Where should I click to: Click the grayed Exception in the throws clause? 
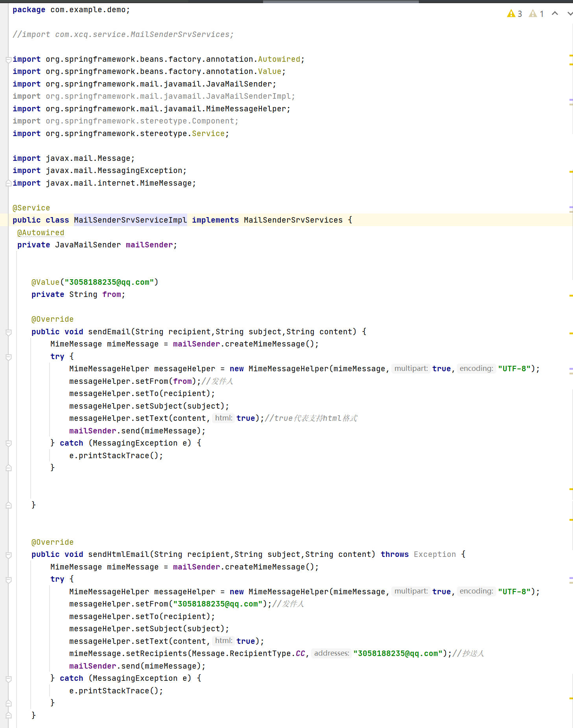coord(435,554)
